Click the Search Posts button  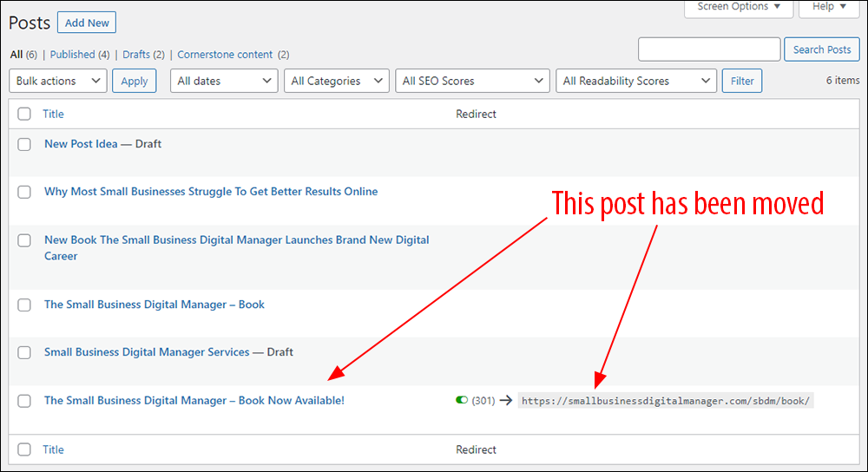[821, 49]
